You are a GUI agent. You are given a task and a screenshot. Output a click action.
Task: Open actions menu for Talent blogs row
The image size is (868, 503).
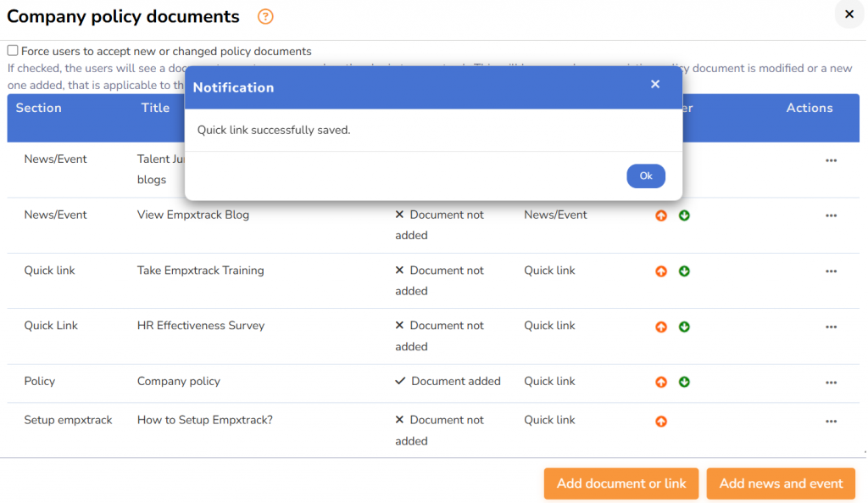click(x=831, y=160)
